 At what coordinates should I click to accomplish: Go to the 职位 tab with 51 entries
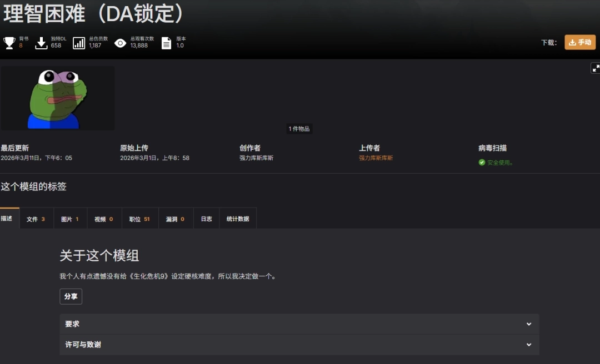tap(139, 219)
